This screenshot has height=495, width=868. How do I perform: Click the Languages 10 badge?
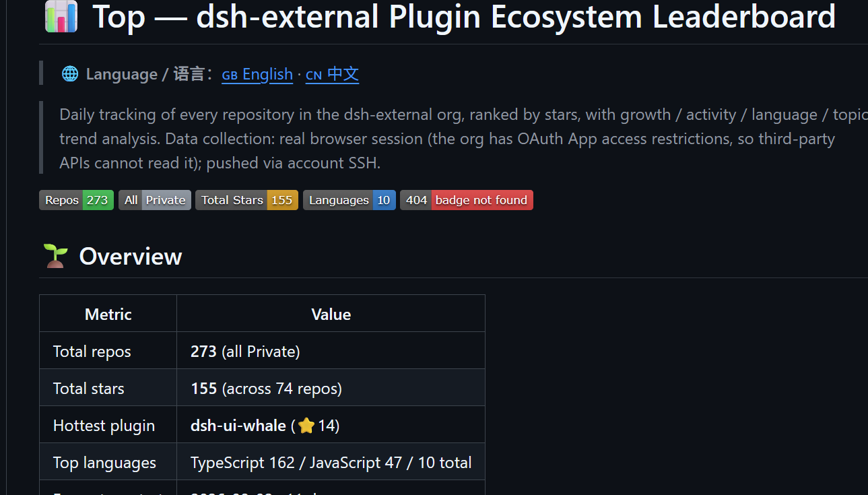point(349,200)
